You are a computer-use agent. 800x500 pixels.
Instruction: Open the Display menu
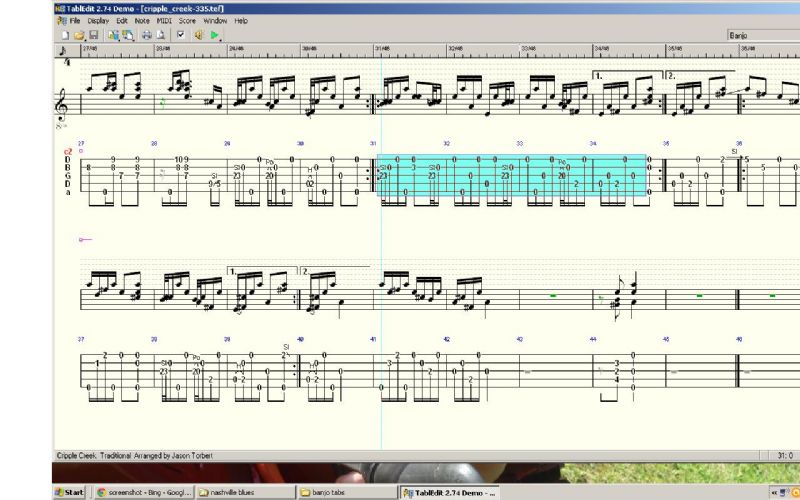pos(98,21)
